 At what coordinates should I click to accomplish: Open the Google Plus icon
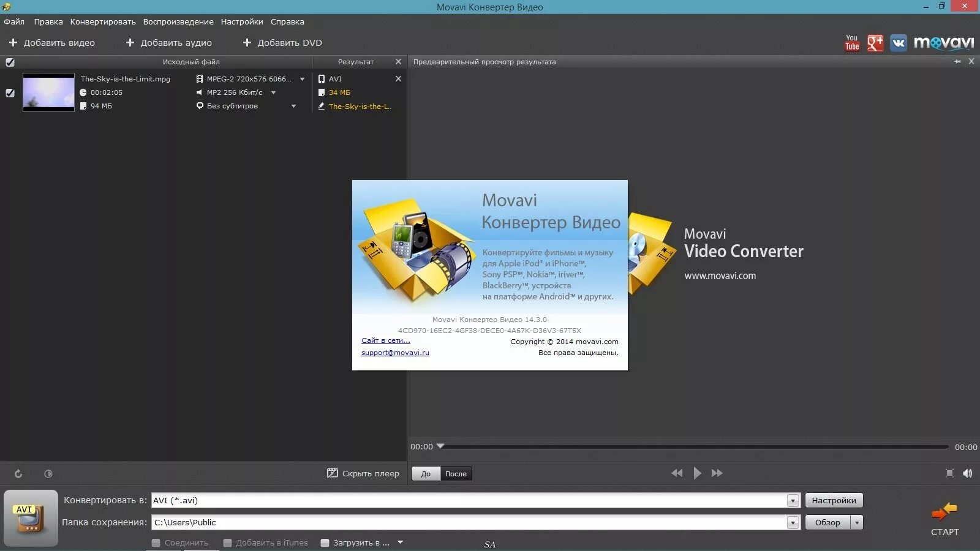point(875,43)
